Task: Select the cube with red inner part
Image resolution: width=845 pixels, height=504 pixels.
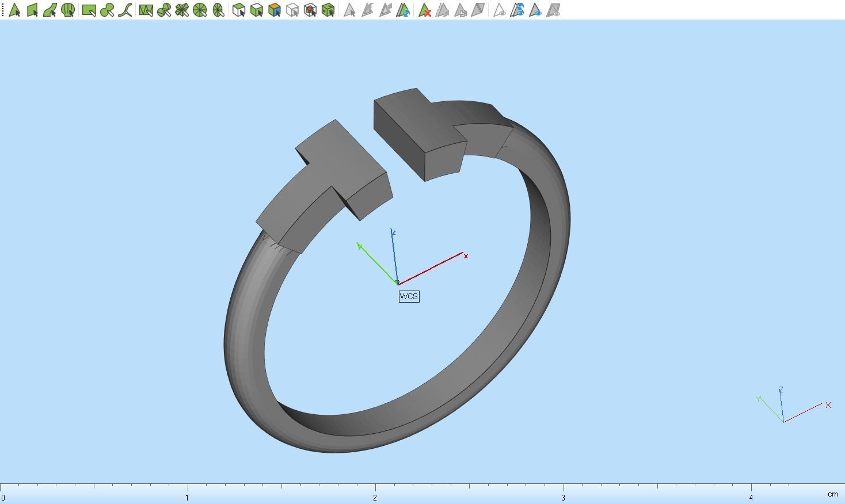Action: pyautogui.click(x=310, y=10)
